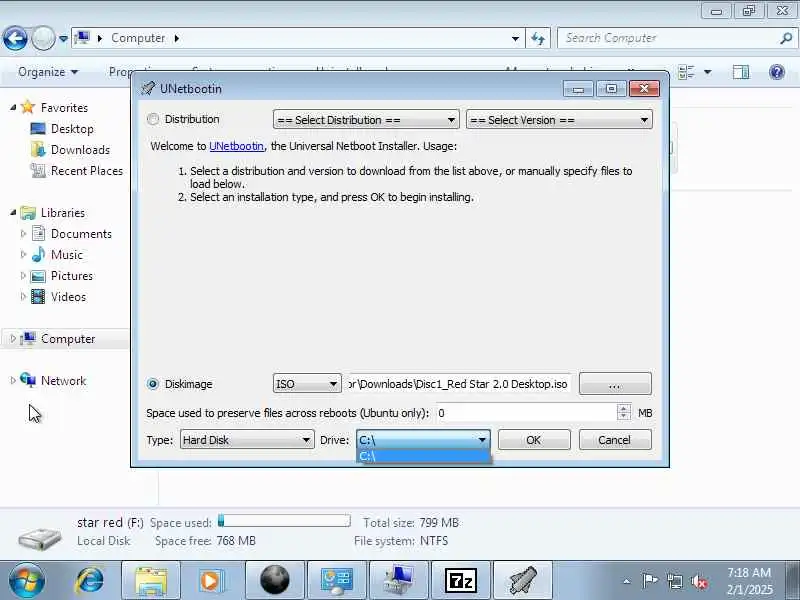Refresh the Computer folder view
Screen dimensions: 800x600
pyautogui.click(x=538, y=38)
